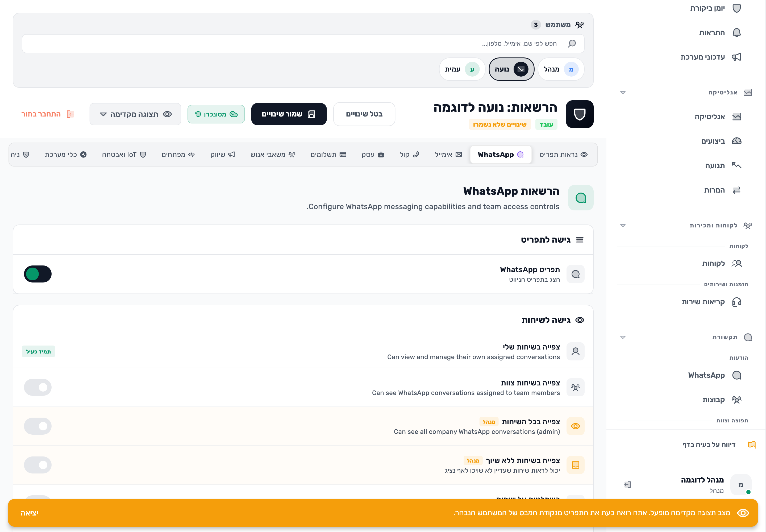Open המרות arrows icon in sidebar

[736, 190]
